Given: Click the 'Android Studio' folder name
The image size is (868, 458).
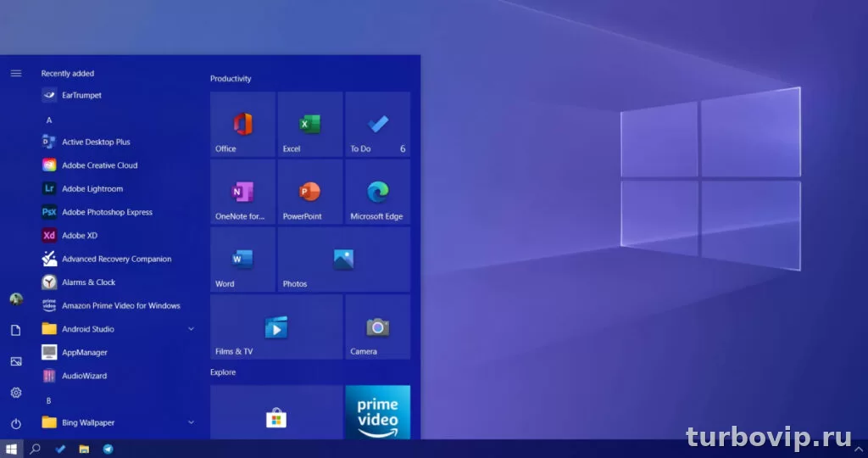Looking at the screenshot, I should [x=88, y=329].
